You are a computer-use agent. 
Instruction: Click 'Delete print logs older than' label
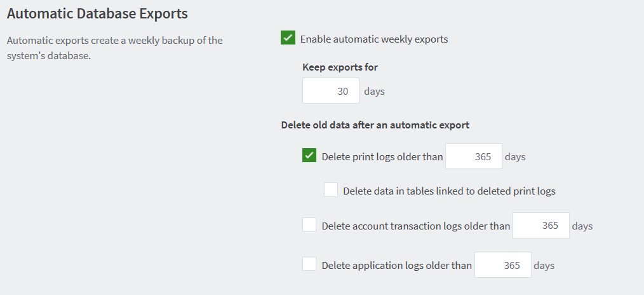[382, 156]
